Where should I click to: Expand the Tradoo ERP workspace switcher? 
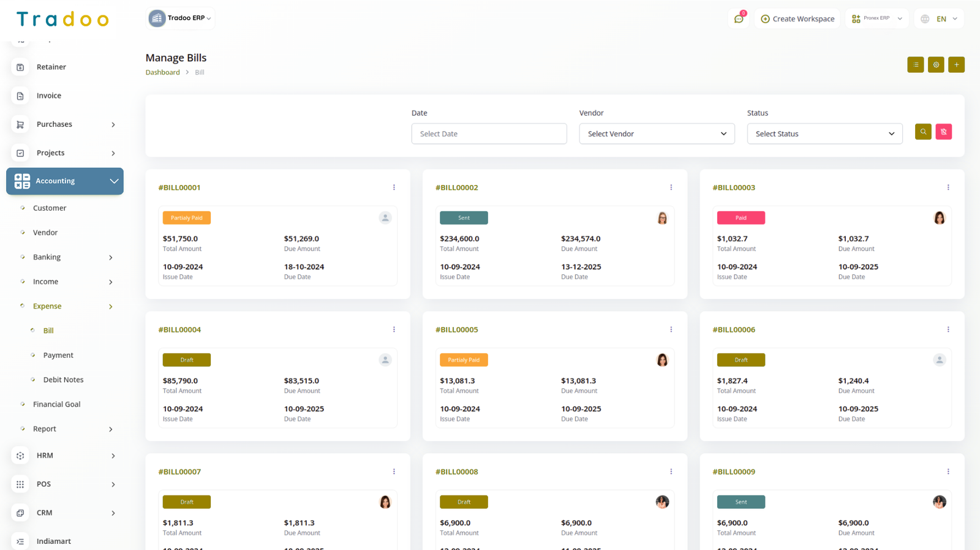pos(181,18)
